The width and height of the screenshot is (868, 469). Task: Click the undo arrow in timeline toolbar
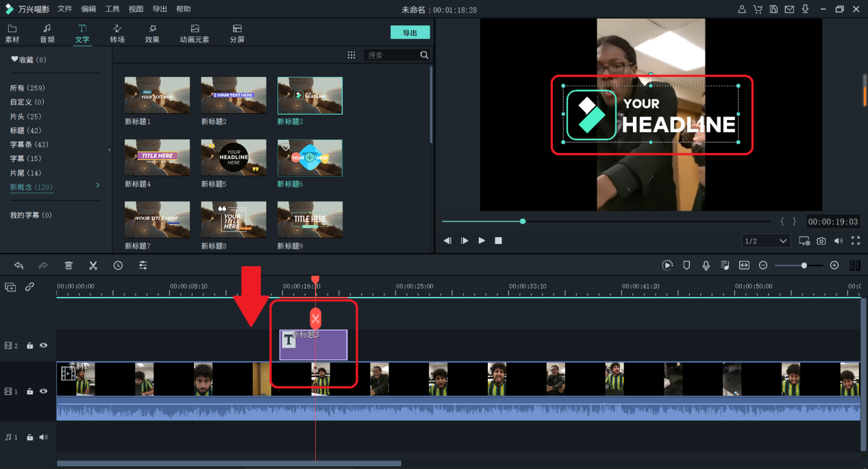tap(19, 265)
